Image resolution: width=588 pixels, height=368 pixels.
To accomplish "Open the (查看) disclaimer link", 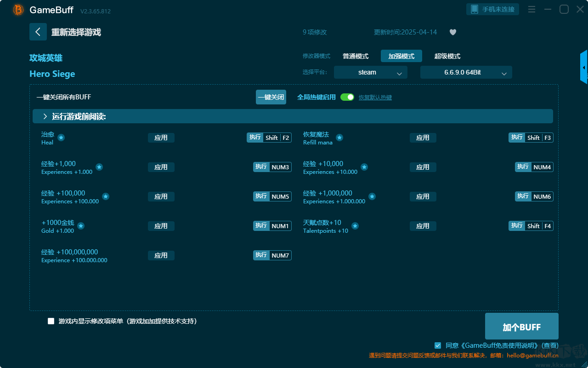I will tap(550, 345).
